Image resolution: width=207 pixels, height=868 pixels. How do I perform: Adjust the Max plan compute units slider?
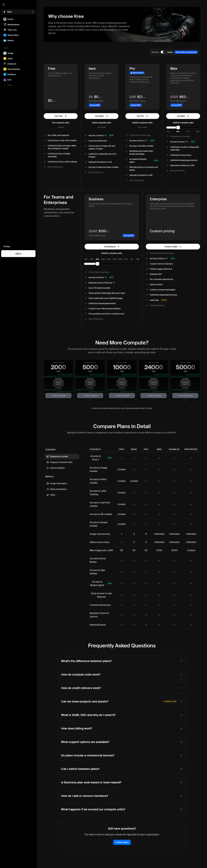coord(178,127)
